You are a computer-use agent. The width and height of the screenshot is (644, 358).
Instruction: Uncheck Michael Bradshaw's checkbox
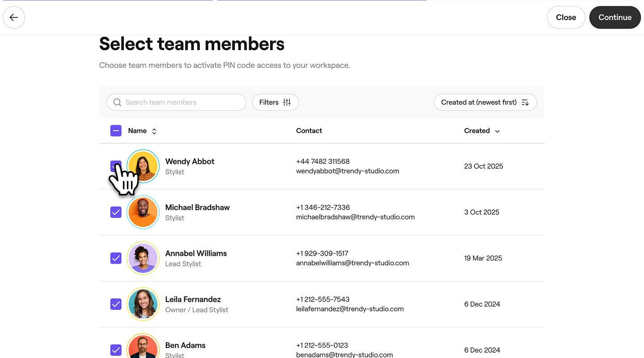(116, 212)
